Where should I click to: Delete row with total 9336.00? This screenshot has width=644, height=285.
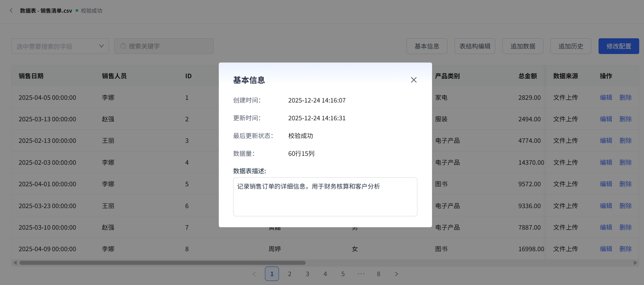coord(626,206)
